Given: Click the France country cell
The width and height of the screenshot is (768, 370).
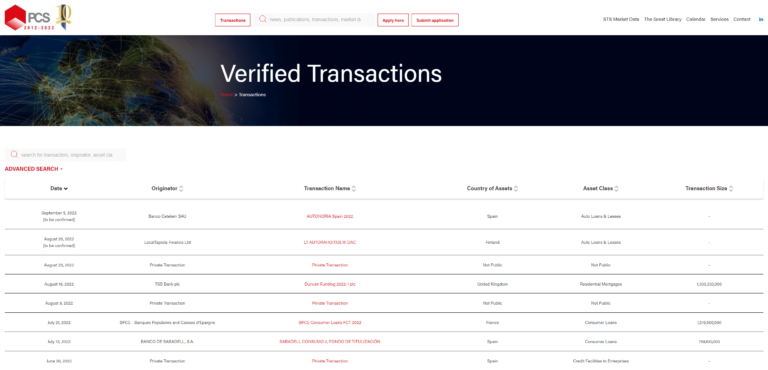Looking at the screenshot, I should coord(492,322).
